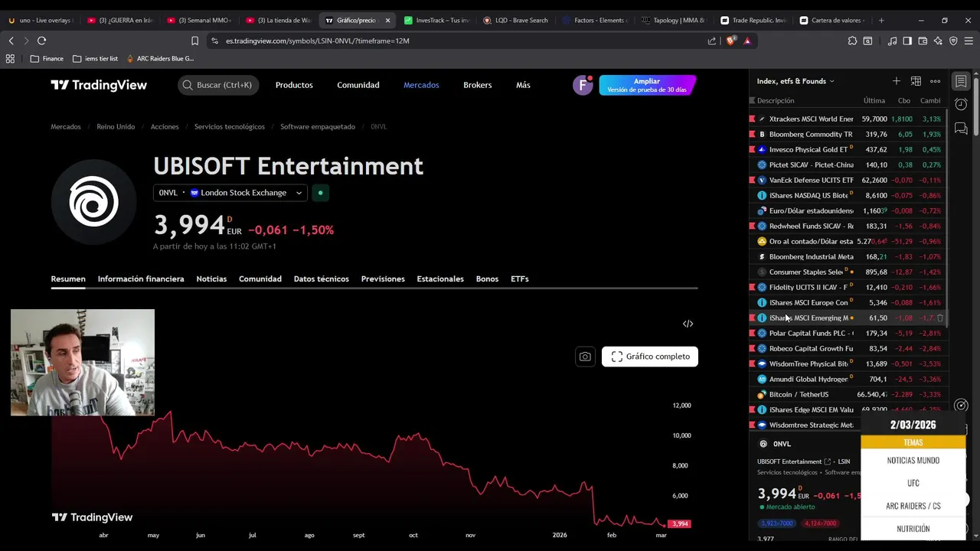Click the Brave Rewards triangle icon
Viewport: 980px width, 551px height.
click(x=747, y=41)
